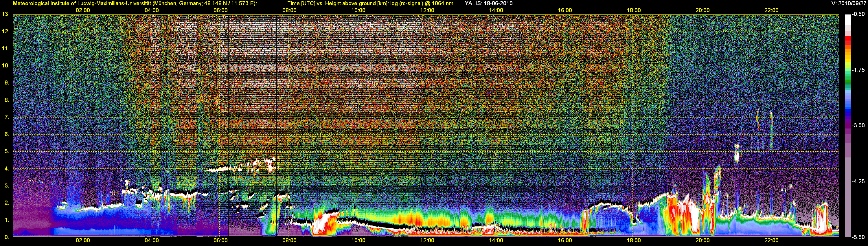Click the 12:00 label on the top time axis
868x246 pixels.
[427, 10]
